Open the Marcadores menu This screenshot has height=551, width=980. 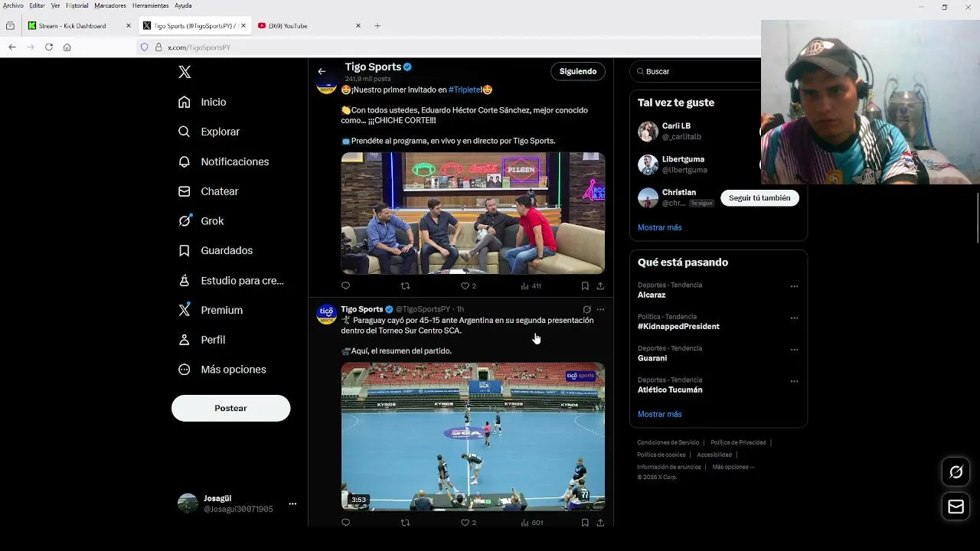tap(110, 5)
